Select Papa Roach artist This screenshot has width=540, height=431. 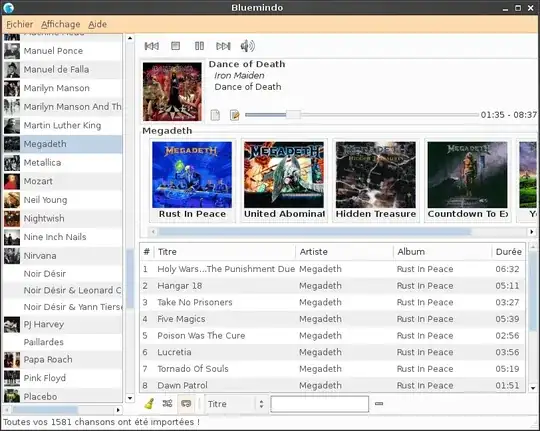(63, 360)
